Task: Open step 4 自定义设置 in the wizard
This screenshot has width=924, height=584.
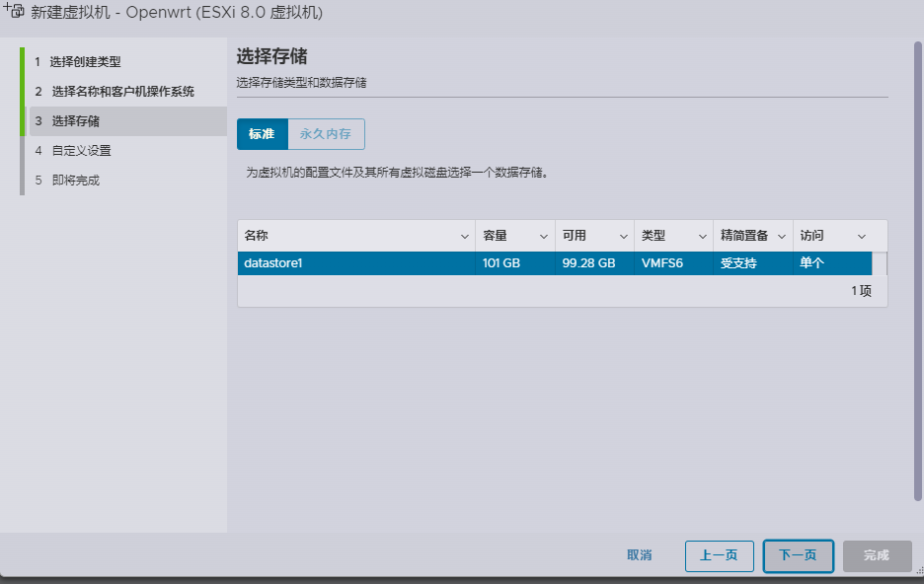Action: [x=81, y=151]
